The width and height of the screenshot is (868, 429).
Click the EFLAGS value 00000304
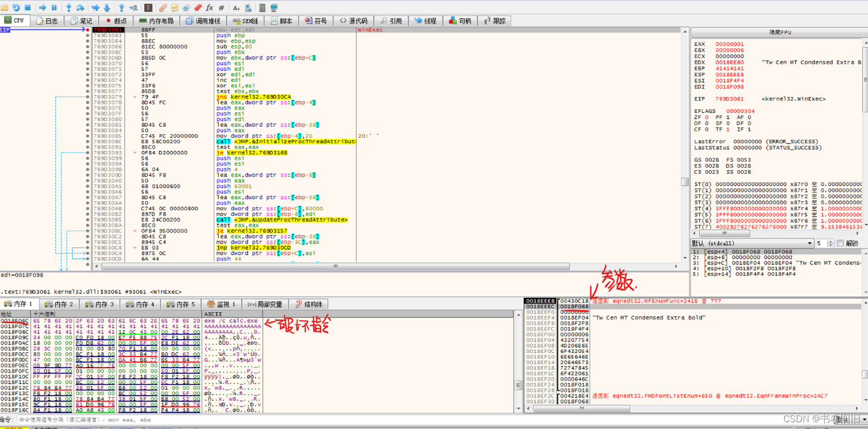tap(740, 111)
